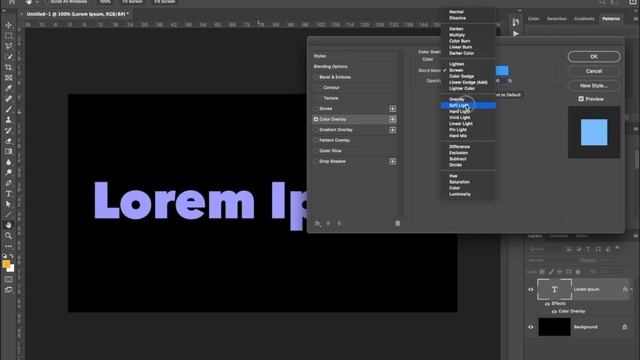Select the Gradient tool
Screen dimensions: 640x360
pyautogui.click(x=8, y=151)
